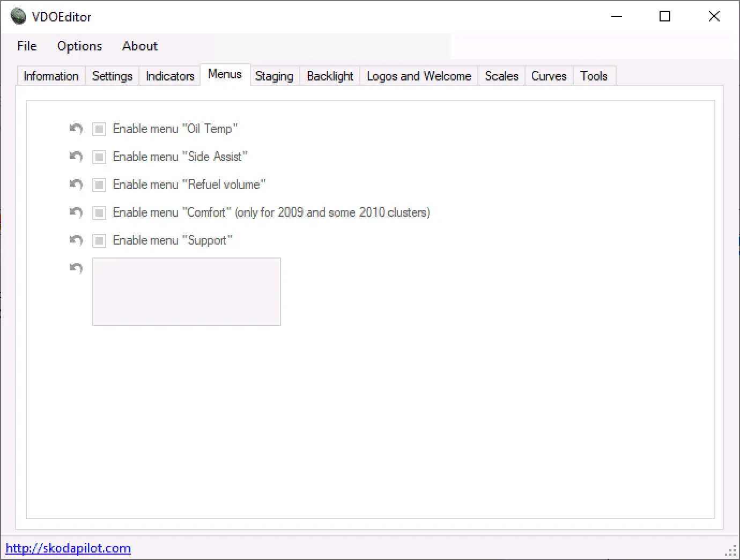This screenshot has height=560, width=740.
Task: Open the Options menu
Action: [x=79, y=46]
